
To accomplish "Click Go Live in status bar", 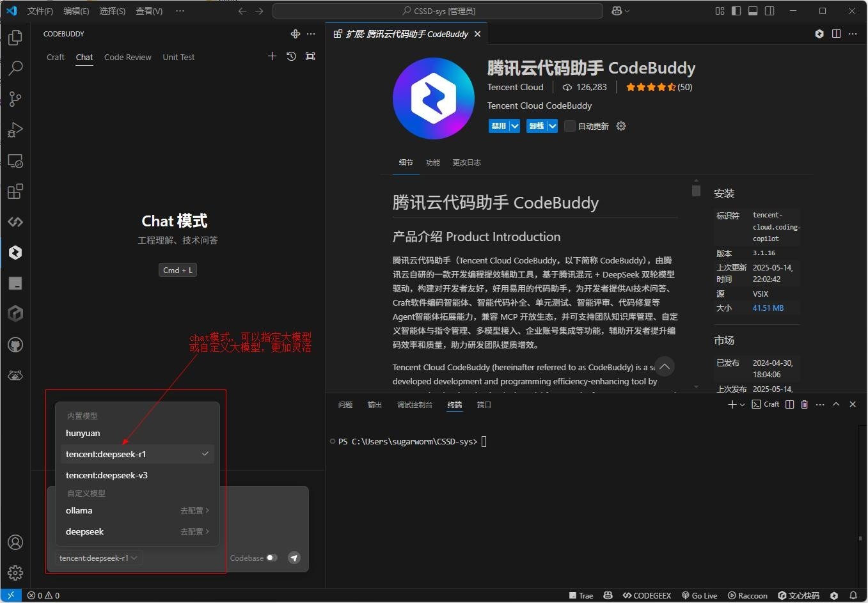I will point(700,595).
